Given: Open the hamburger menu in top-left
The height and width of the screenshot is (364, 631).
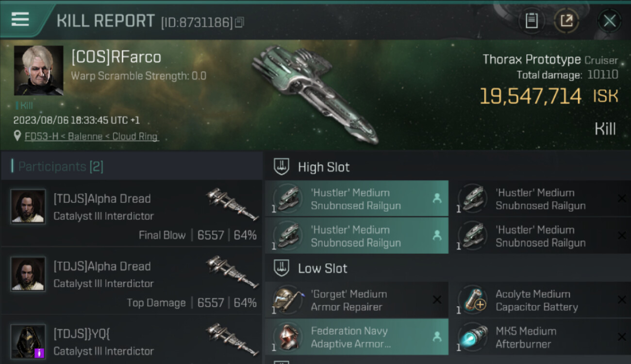Looking at the screenshot, I should 20,19.
